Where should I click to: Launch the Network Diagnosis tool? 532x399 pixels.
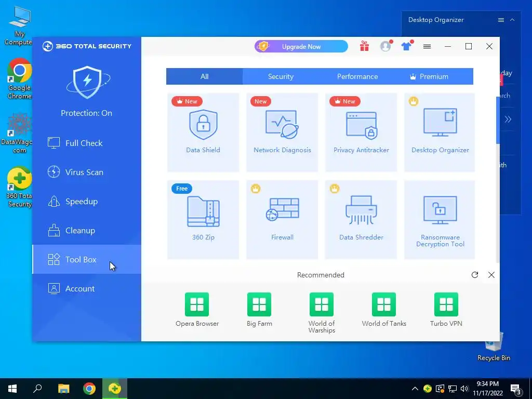tap(282, 132)
